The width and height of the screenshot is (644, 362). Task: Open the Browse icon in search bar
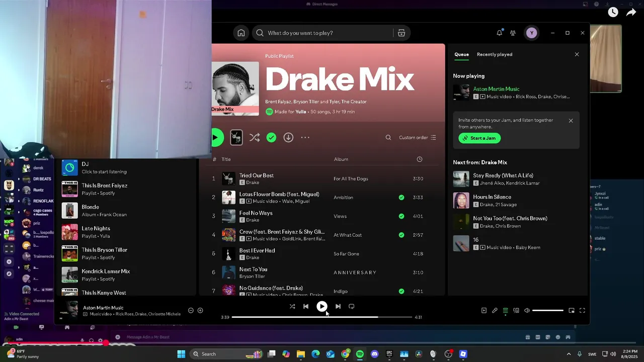[x=401, y=33]
